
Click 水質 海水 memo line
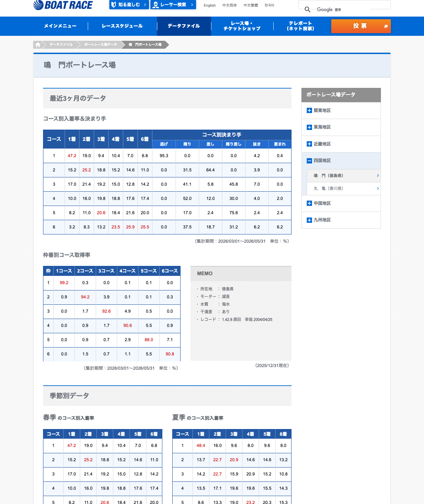tap(213, 304)
